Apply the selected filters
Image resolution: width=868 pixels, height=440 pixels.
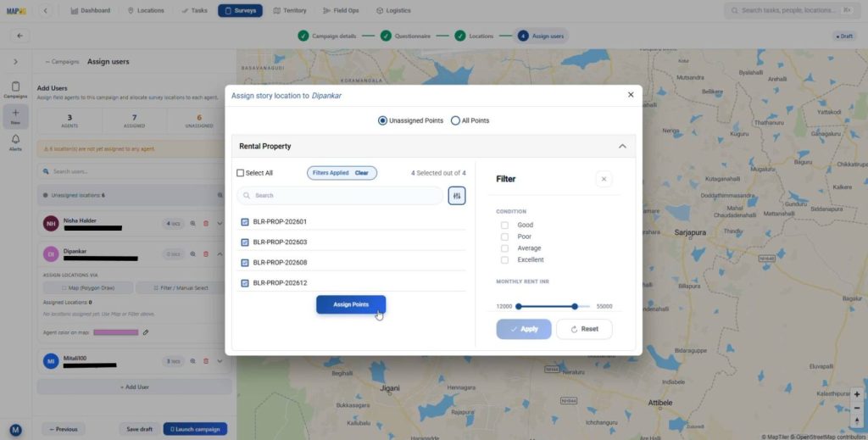pos(524,329)
